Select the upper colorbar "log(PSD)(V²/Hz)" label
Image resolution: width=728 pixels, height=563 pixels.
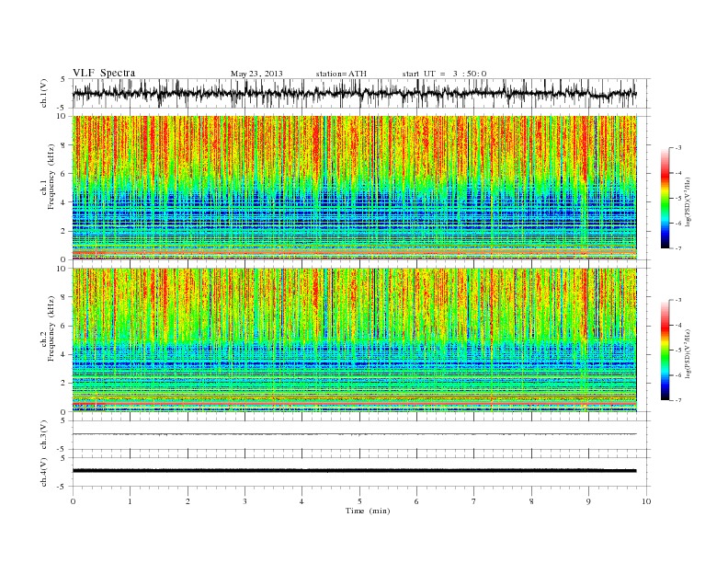pos(688,201)
